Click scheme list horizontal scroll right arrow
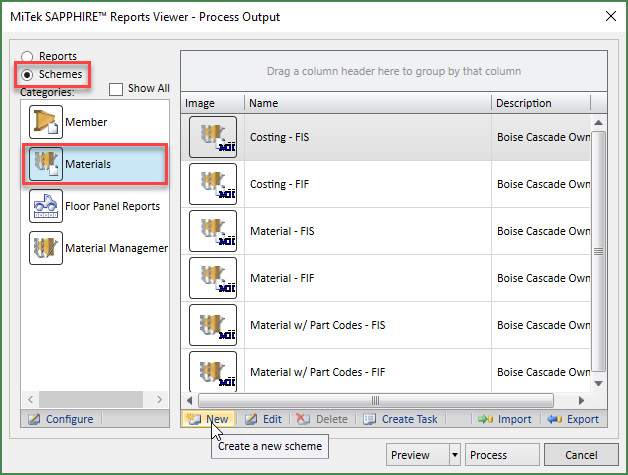Screen dimensions: 628x475 [x=581, y=400]
